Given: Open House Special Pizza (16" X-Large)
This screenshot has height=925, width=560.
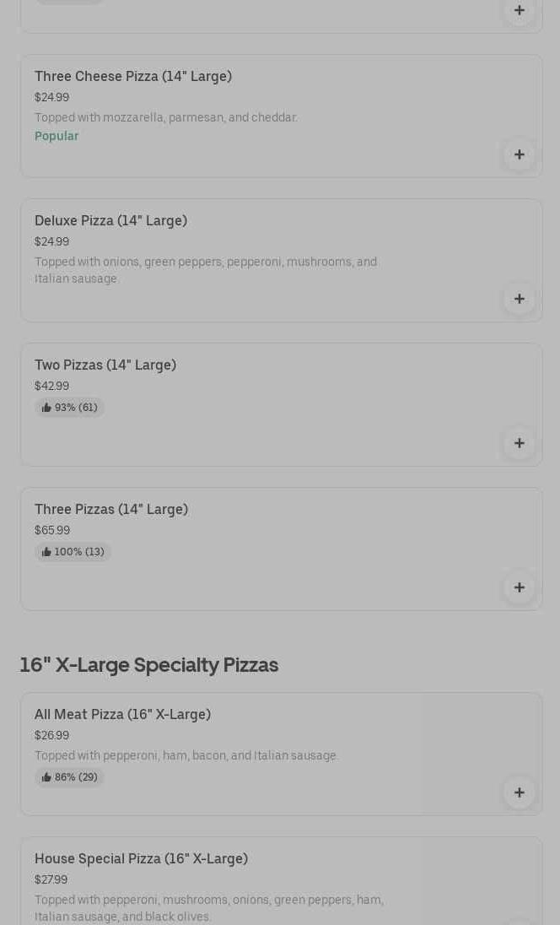Looking at the screenshot, I should 141,859.
